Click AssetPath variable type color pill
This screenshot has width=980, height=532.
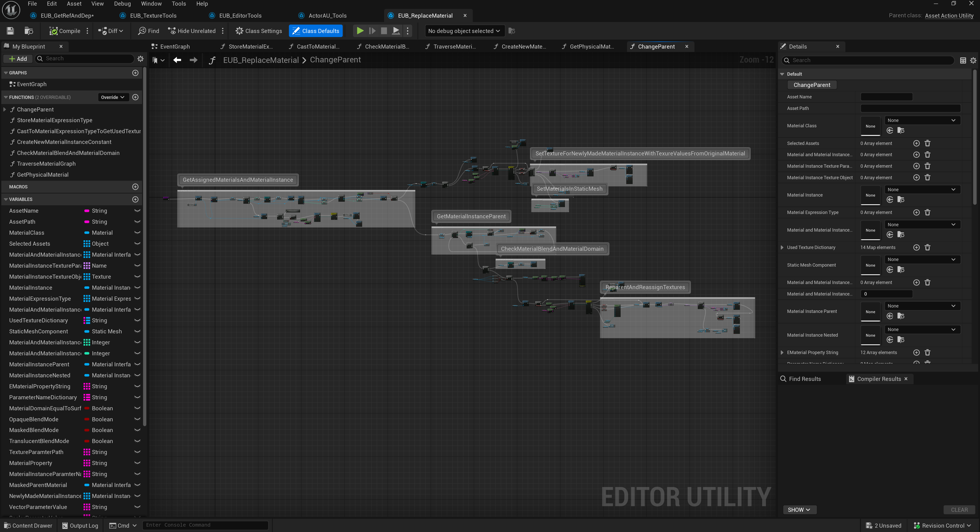(87, 222)
